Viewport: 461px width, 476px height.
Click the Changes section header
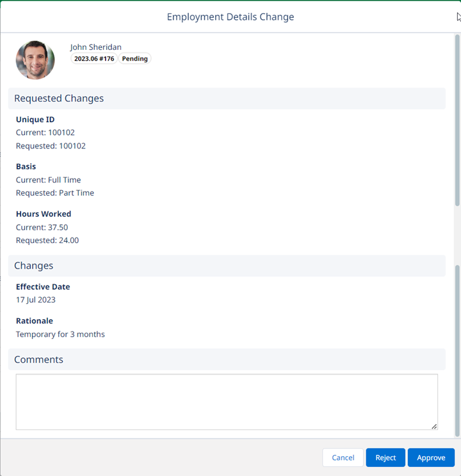pos(34,266)
